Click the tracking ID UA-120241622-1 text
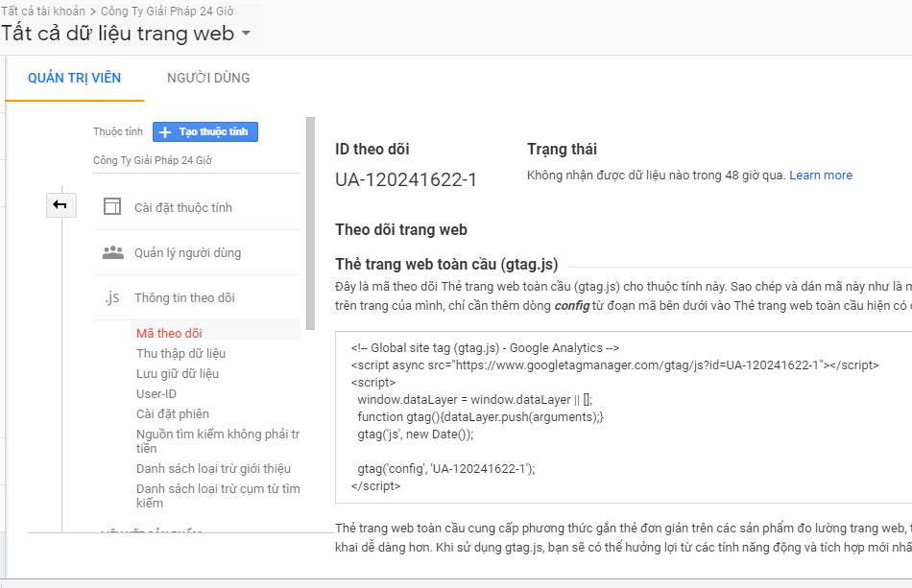 pos(406,179)
